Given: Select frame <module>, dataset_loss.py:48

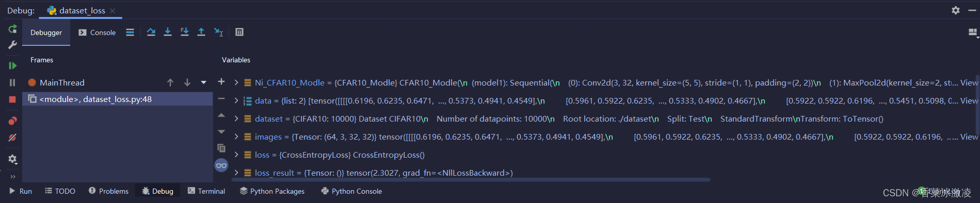Looking at the screenshot, I should (118, 99).
